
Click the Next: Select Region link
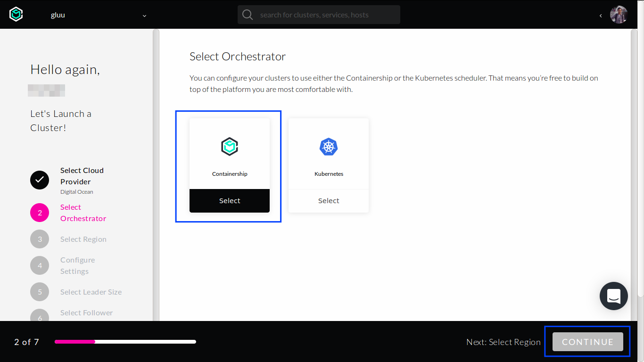(x=504, y=342)
